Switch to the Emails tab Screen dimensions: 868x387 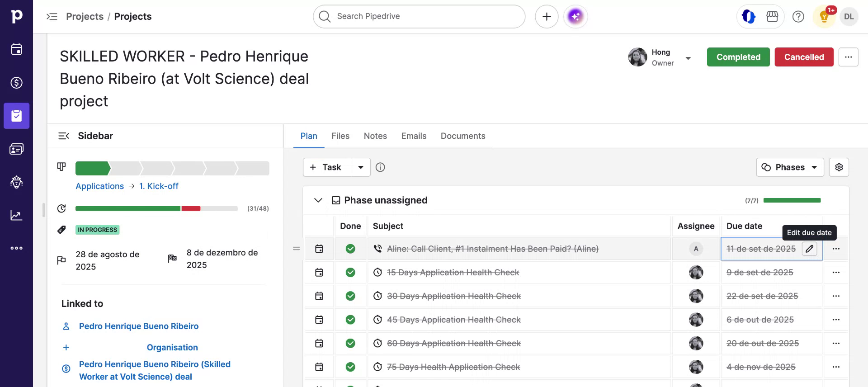(414, 136)
